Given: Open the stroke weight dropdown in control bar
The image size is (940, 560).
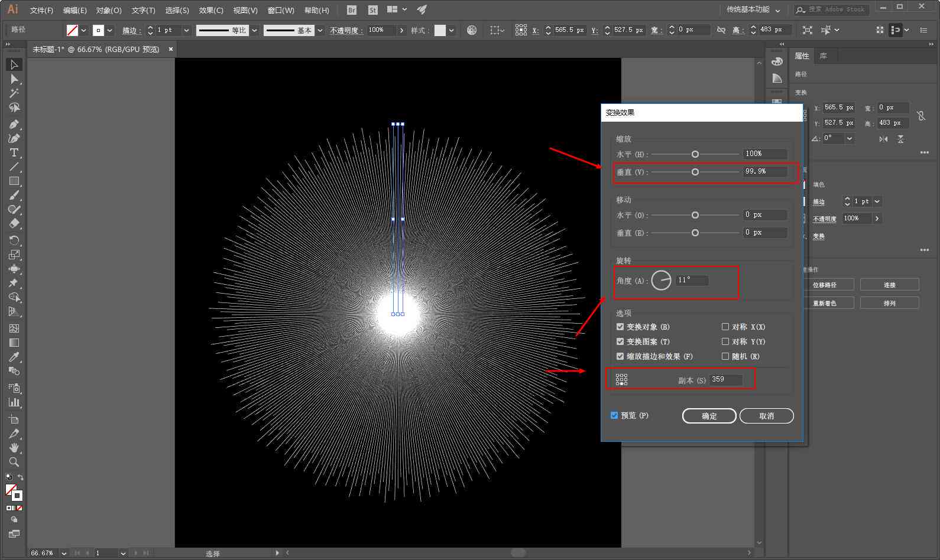Looking at the screenshot, I should point(186,30).
